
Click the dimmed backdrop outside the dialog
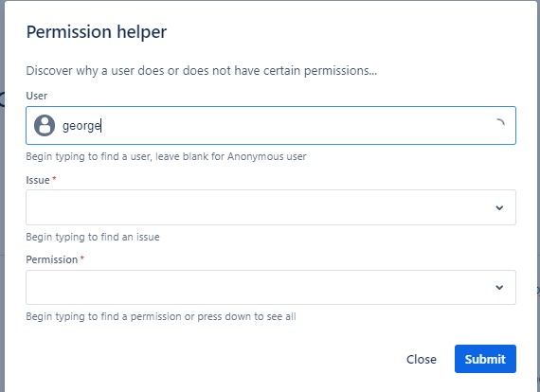pyautogui.click(x=2, y=206)
